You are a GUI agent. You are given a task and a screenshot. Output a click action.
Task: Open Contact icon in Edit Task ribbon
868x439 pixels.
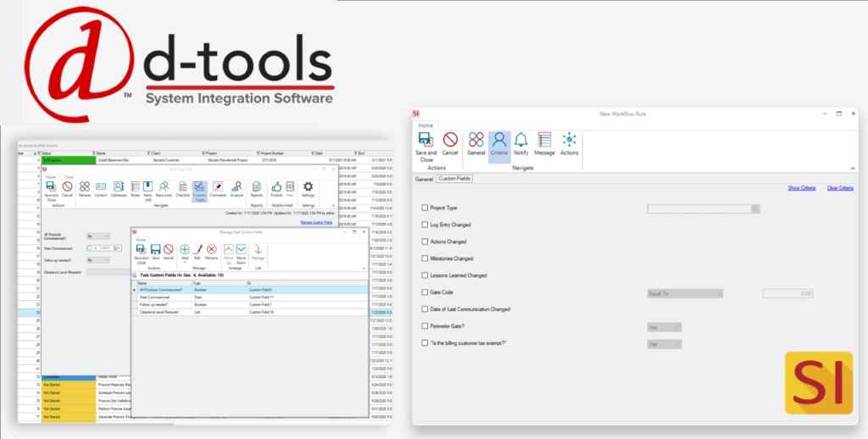(101, 189)
